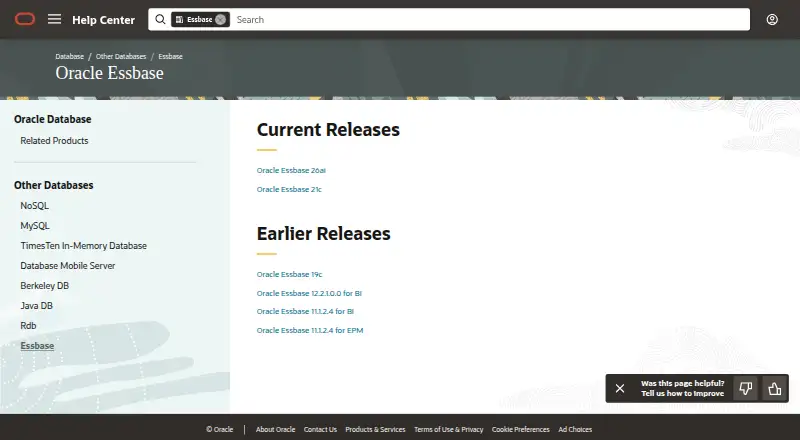800x440 pixels.
Task: Click the Current Releases heading
Action: 328,130
